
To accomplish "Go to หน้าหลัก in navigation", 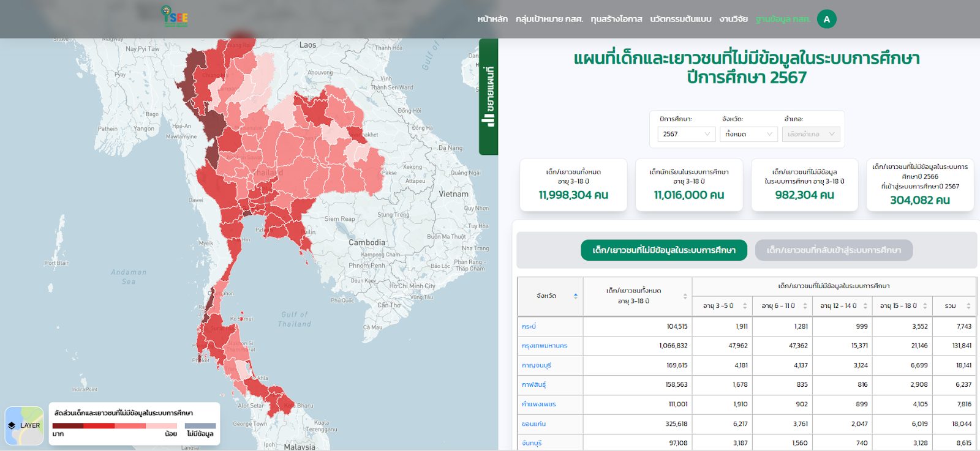I will [492, 19].
